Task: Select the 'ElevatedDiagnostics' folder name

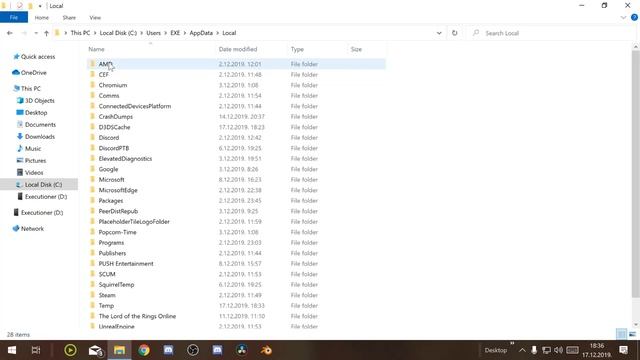Action: point(125,159)
